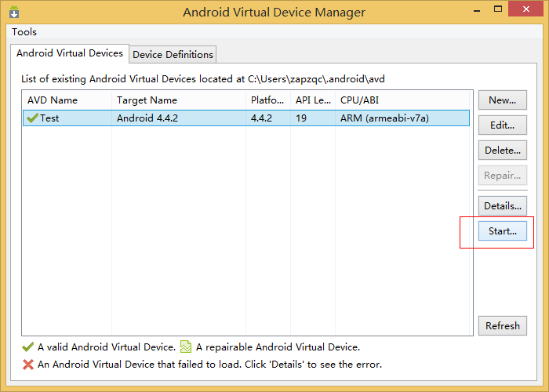Click the Edit... button
This screenshot has width=549, height=392.
coord(503,125)
